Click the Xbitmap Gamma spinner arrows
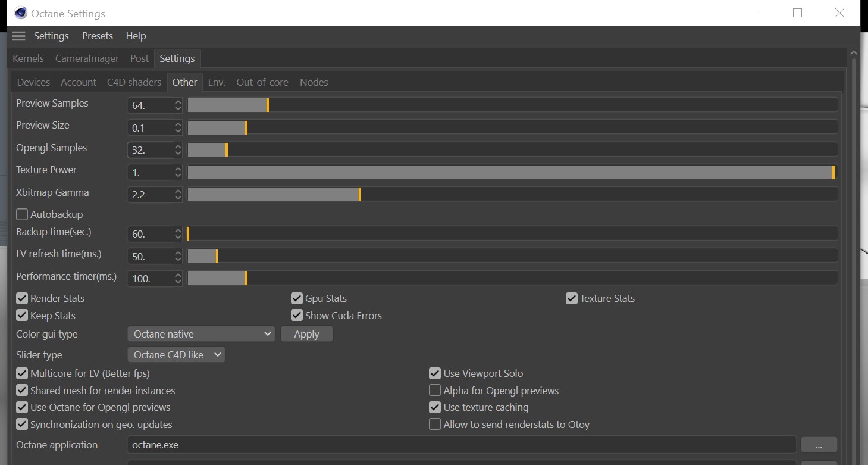The width and height of the screenshot is (868, 465). click(x=178, y=195)
